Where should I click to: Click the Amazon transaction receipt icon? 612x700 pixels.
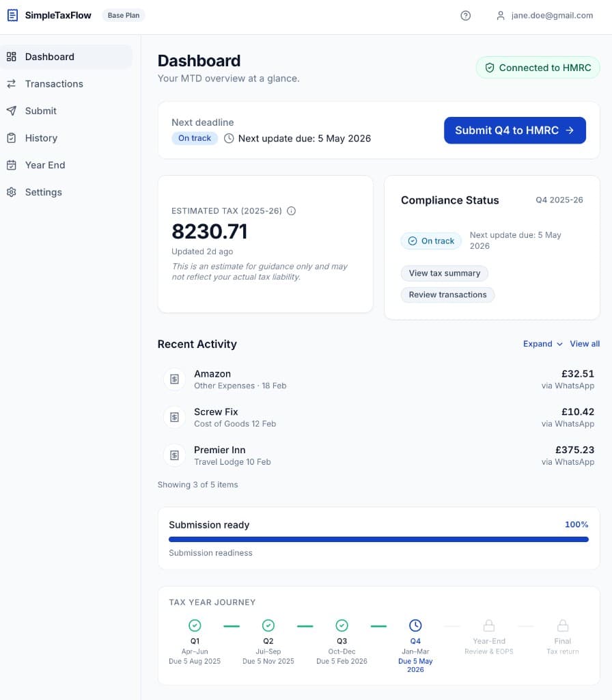pyautogui.click(x=173, y=379)
